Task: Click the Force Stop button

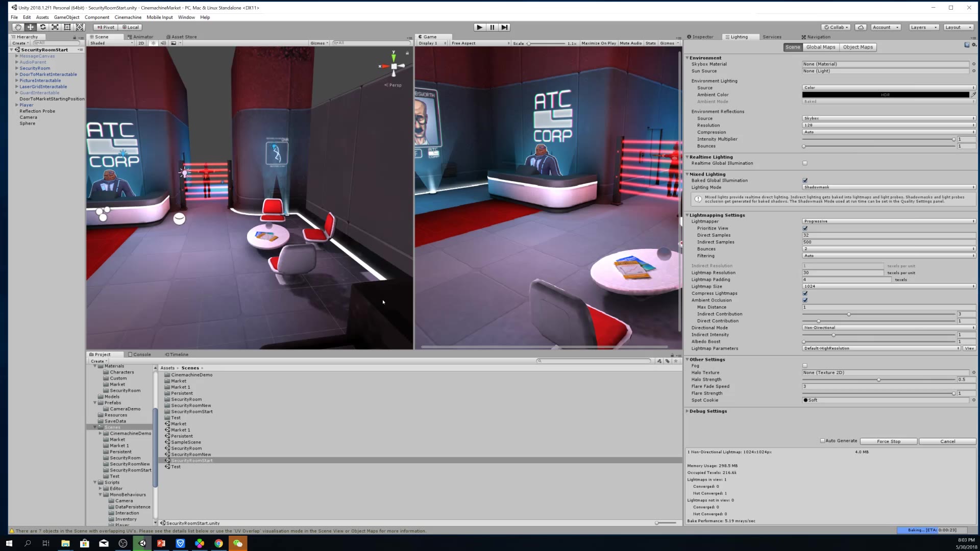Action: coord(889,441)
